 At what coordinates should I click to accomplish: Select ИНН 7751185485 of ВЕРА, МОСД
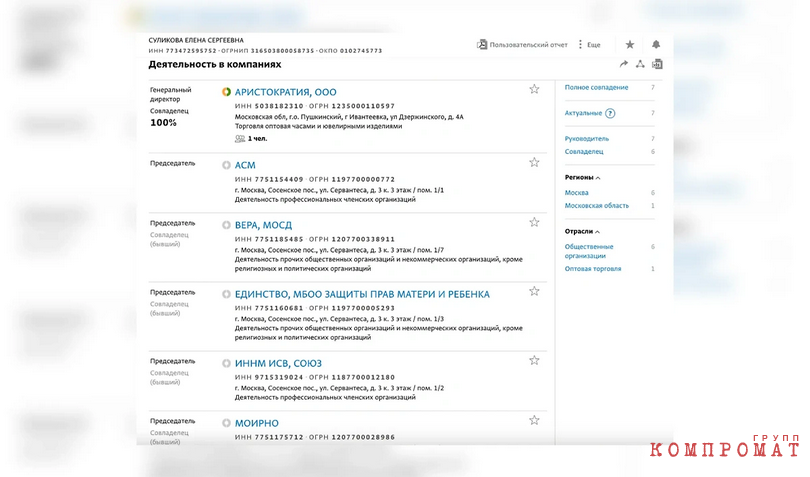coord(269,239)
